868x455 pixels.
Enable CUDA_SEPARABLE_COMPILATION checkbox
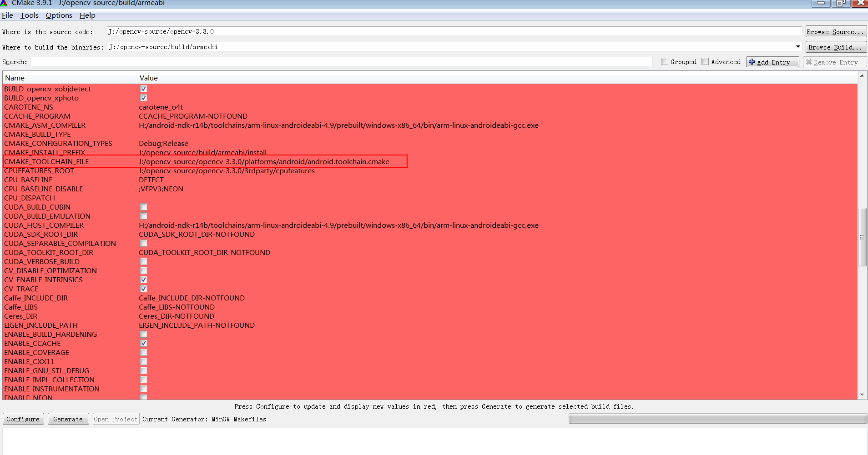point(144,243)
